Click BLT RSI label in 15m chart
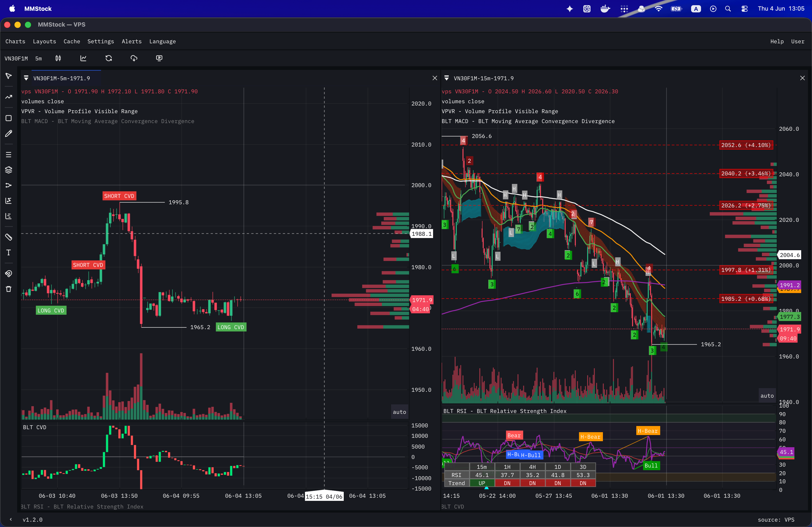 (505, 411)
